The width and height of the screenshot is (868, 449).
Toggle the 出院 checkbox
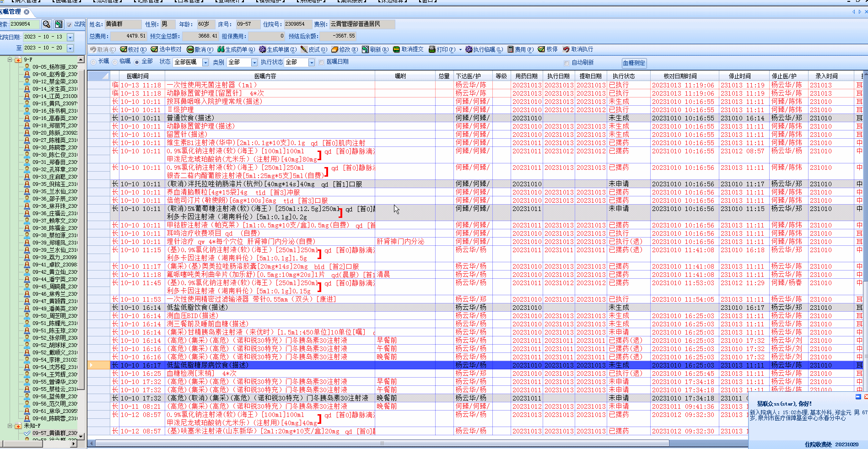(69, 24)
